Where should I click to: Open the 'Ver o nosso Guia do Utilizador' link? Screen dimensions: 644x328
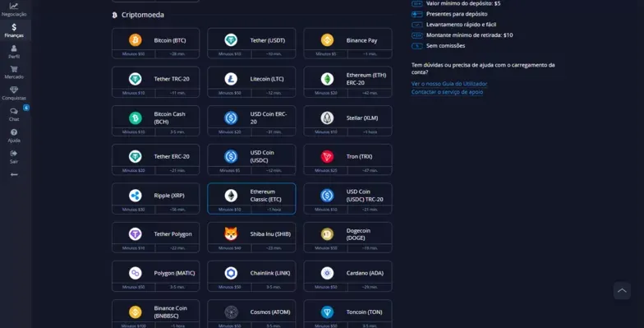tap(449, 84)
